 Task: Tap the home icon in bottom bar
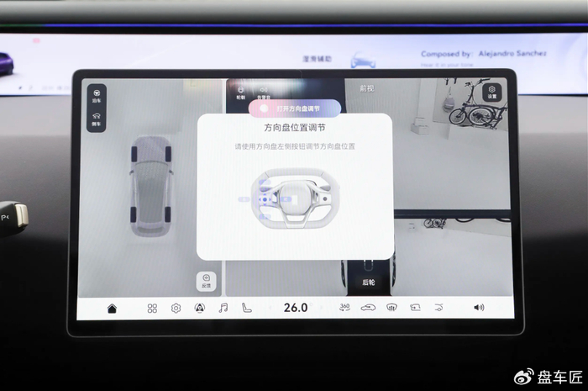point(112,309)
